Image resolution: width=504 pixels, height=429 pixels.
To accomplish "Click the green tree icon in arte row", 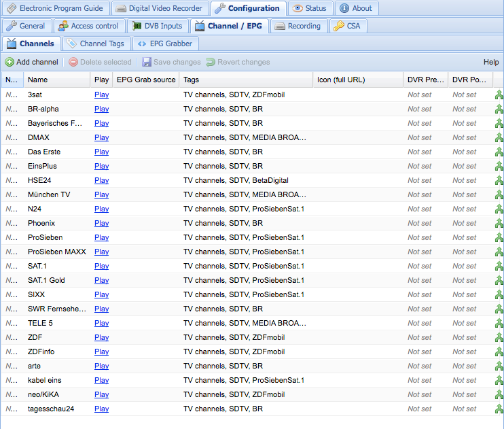I will 499,366.
